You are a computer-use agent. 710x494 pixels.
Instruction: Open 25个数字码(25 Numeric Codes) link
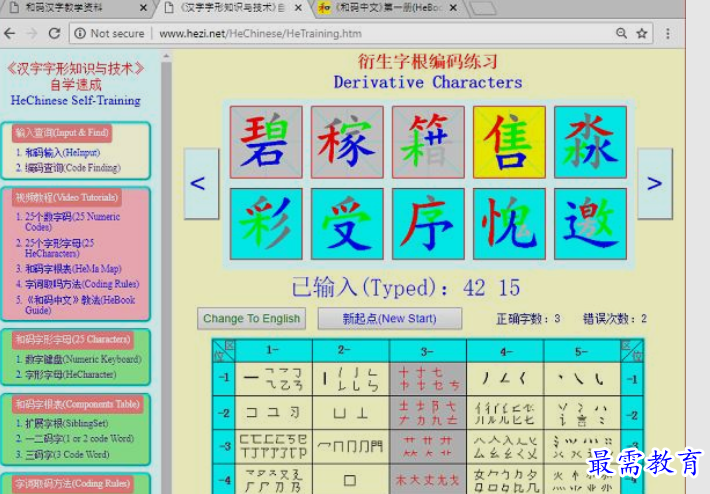click(72, 221)
